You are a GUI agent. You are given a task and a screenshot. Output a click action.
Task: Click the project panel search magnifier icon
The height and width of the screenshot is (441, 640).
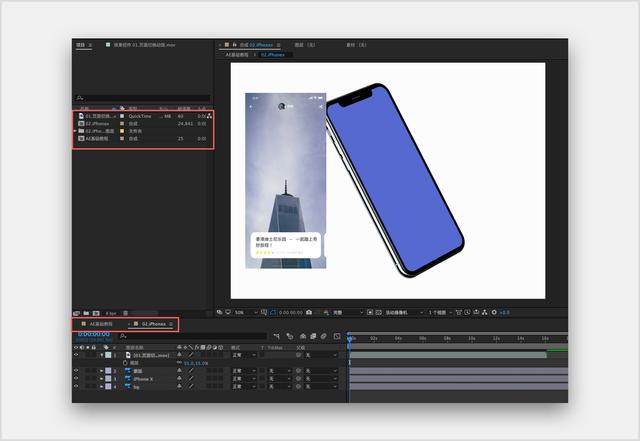point(80,98)
